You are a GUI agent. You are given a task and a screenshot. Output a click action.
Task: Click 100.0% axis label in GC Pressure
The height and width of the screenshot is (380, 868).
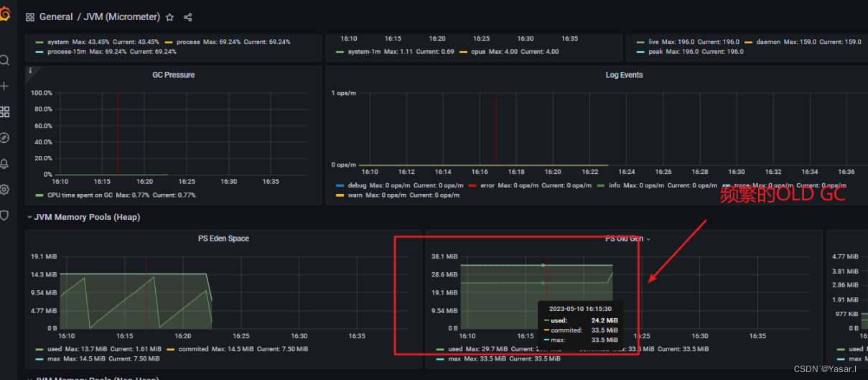coord(41,93)
